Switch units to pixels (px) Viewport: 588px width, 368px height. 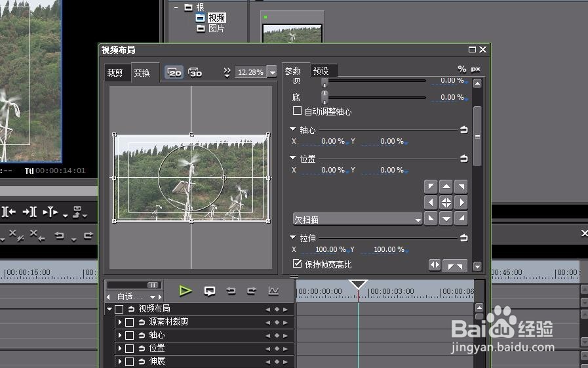click(x=475, y=69)
